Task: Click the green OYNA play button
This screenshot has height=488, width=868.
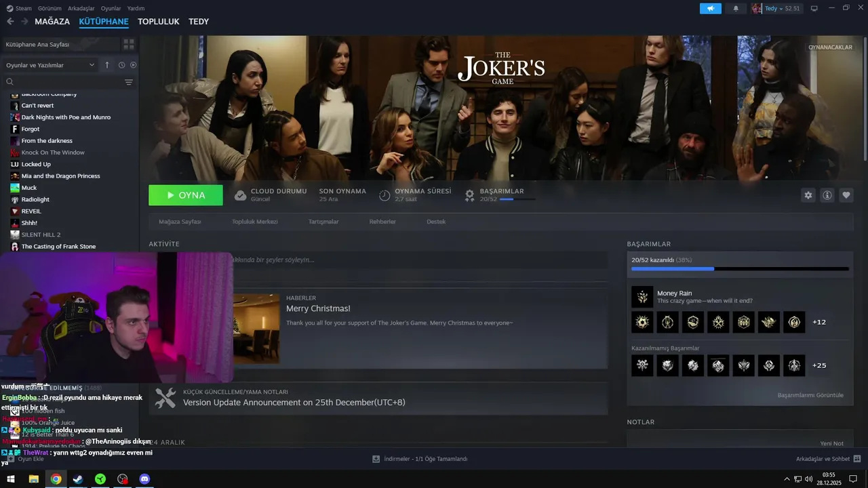Action: (186, 195)
